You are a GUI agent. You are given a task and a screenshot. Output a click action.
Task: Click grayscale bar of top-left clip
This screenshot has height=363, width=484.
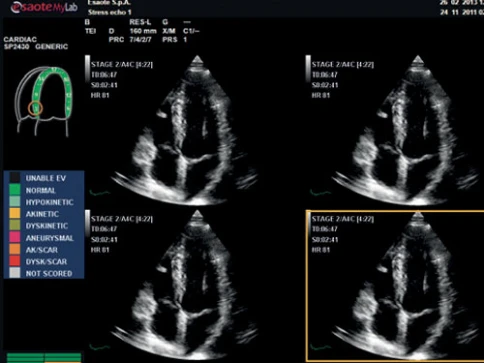(x=87, y=68)
